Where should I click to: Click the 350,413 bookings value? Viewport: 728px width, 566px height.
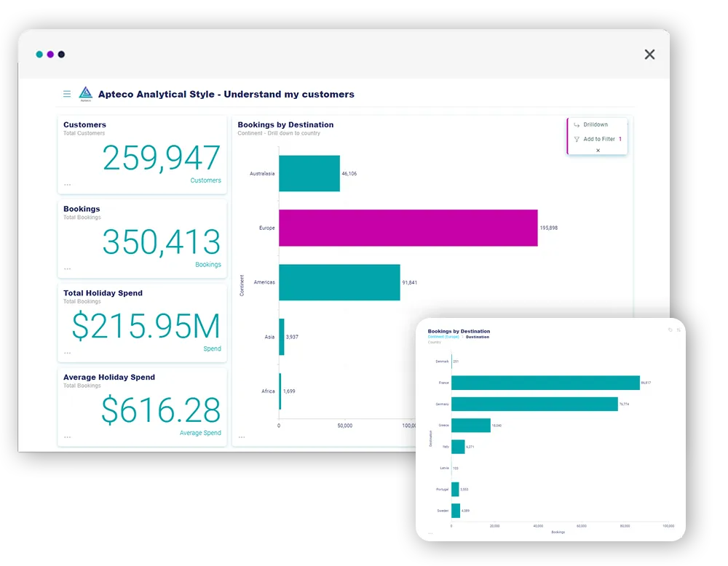(x=161, y=242)
